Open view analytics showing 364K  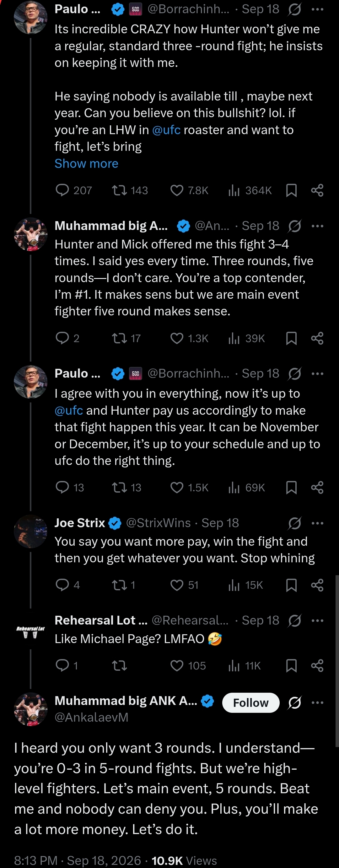pyautogui.click(x=250, y=190)
